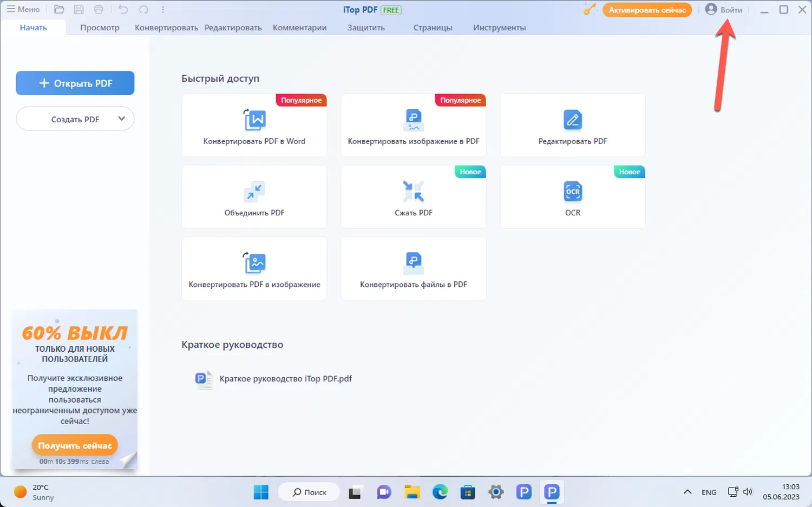
Task: Click the network icon in system tray
Action: pyautogui.click(x=733, y=492)
